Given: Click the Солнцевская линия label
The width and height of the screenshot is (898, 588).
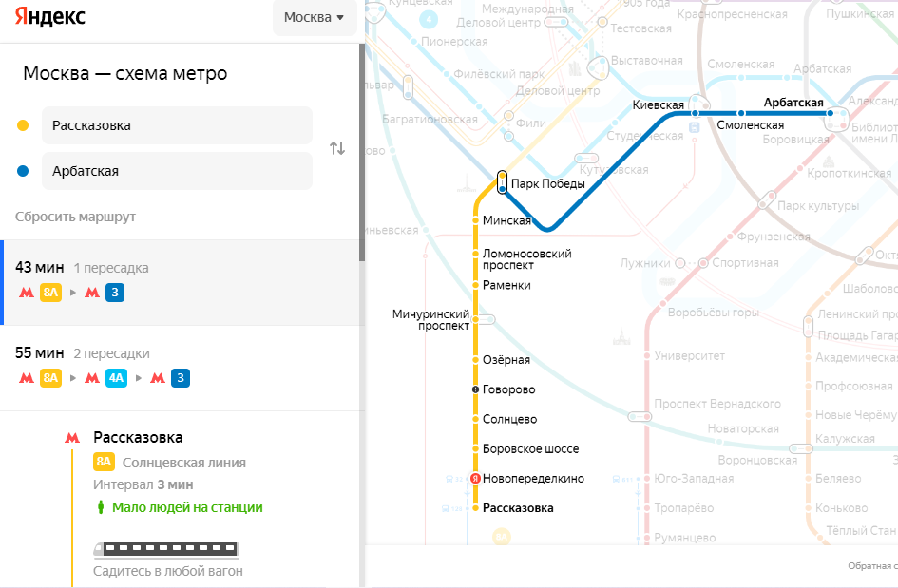Looking at the screenshot, I should (183, 463).
